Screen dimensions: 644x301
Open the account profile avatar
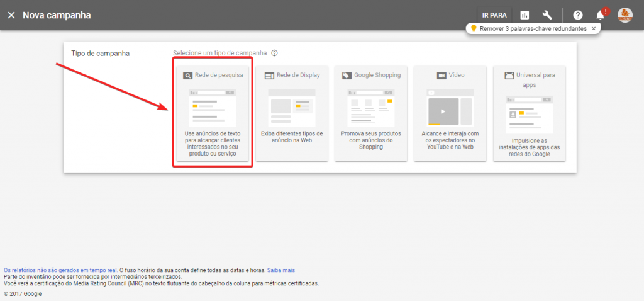625,15
